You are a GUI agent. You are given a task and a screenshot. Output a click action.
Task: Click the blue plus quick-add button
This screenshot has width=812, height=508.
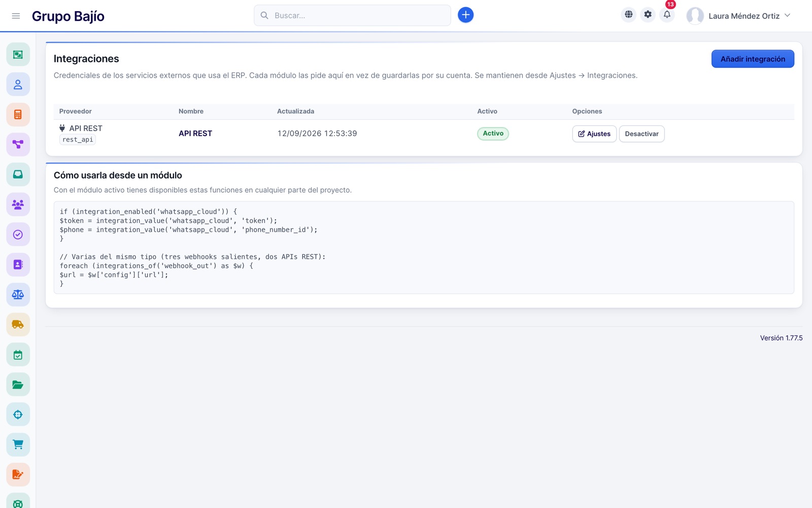(465, 15)
